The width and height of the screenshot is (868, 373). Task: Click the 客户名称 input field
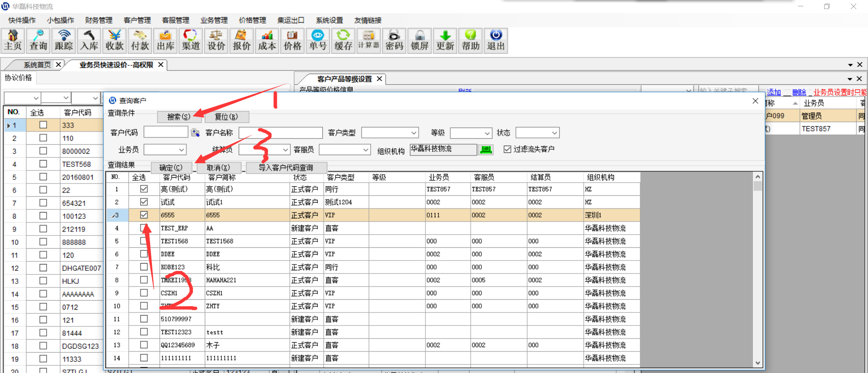click(280, 132)
